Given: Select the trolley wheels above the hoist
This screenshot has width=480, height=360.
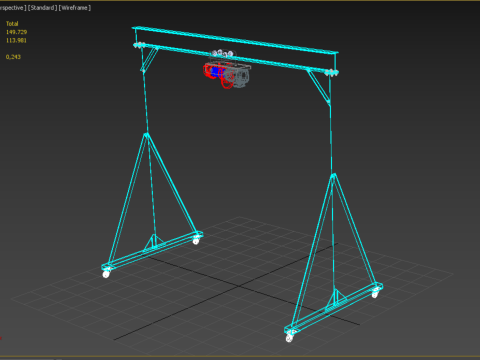Looking at the screenshot, I should pos(223,54).
